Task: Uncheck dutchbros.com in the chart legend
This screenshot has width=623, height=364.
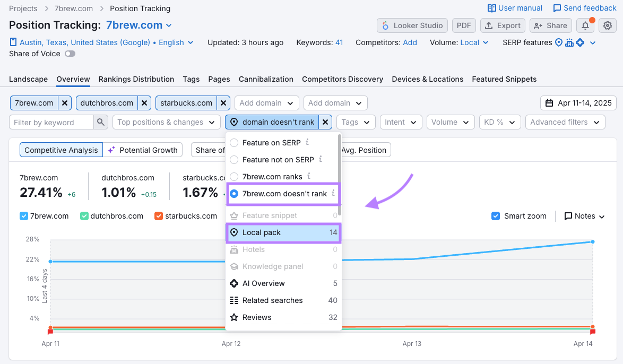Action: pyautogui.click(x=84, y=216)
